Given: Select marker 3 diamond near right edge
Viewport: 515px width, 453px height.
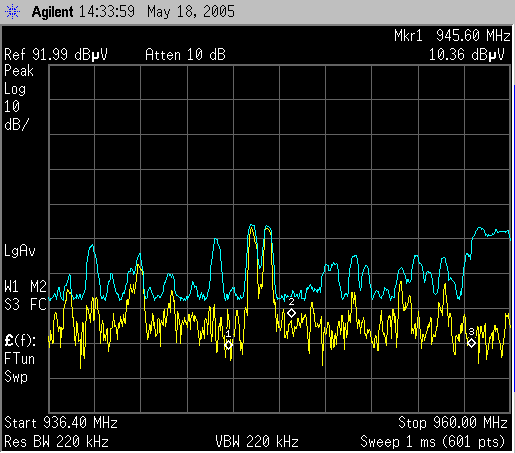Looking at the screenshot, I should coord(471,343).
